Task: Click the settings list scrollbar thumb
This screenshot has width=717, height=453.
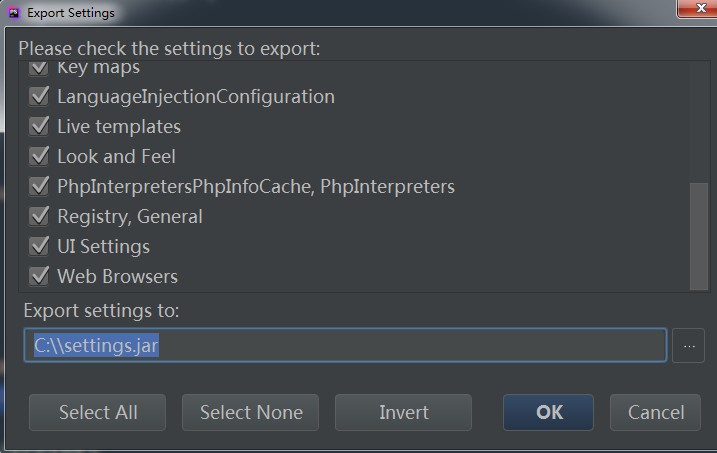Action: [x=699, y=236]
